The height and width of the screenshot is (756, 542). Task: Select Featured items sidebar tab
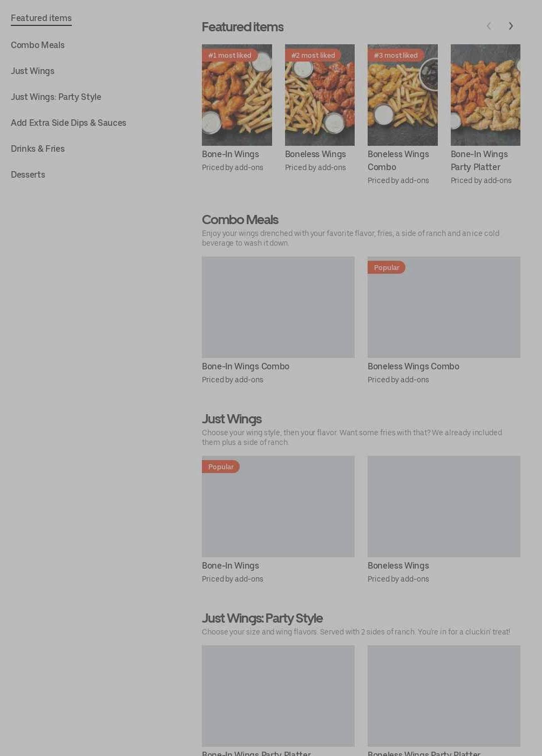pyautogui.click(x=41, y=18)
